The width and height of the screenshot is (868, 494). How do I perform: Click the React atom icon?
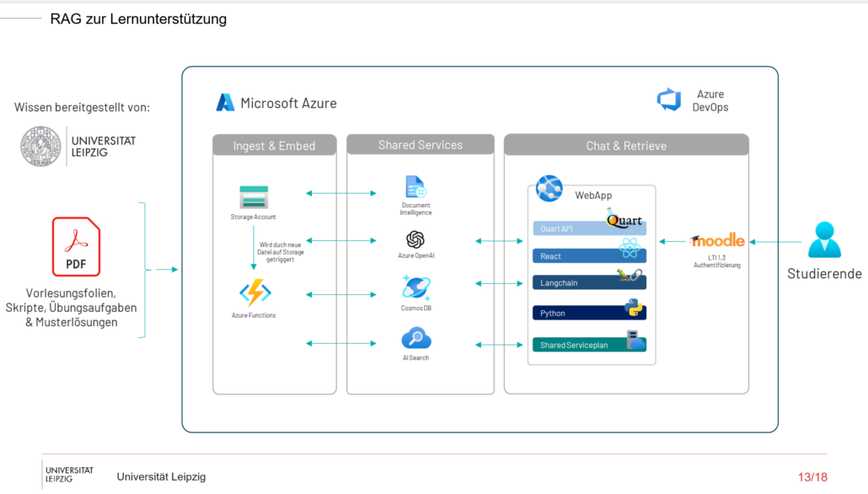630,248
